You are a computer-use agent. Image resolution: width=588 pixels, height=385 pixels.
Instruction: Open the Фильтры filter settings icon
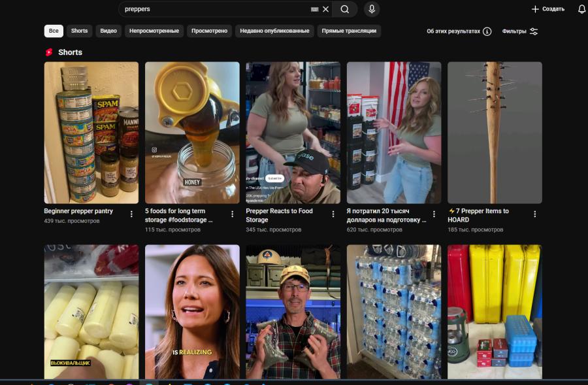pyautogui.click(x=534, y=31)
